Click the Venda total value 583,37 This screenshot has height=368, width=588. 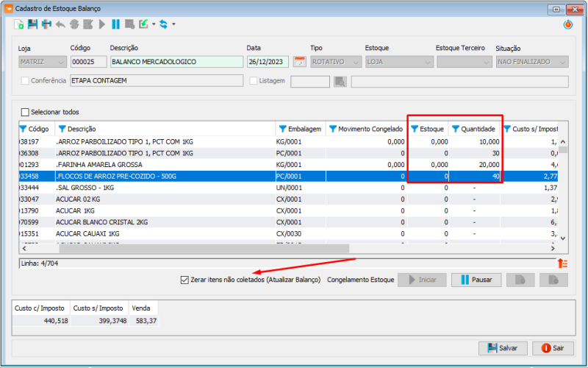143,321
